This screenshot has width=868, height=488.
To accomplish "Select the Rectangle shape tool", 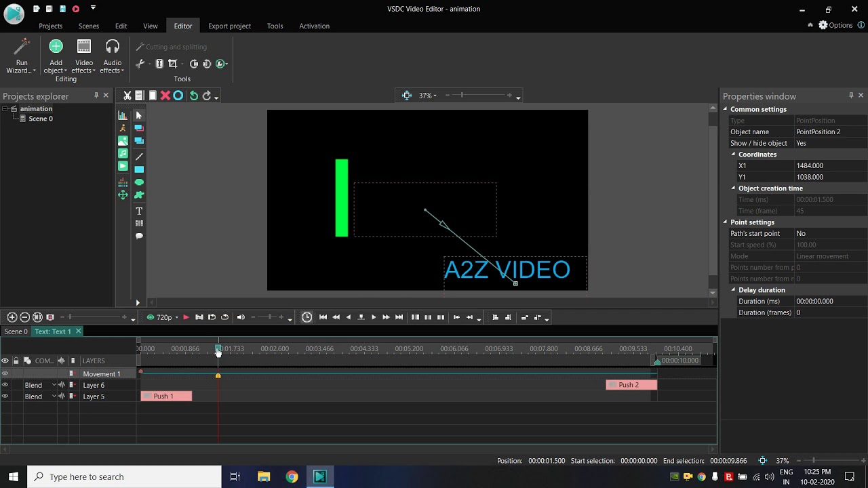I will (139, 169).
